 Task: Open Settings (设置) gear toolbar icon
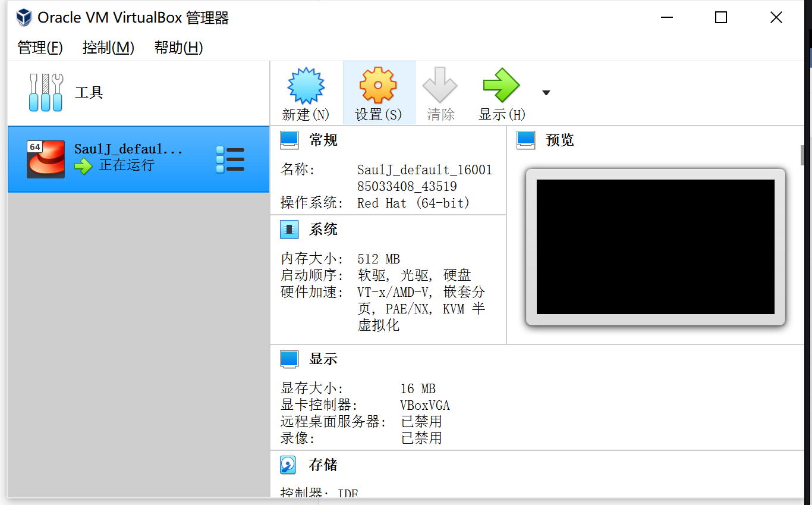pyautogui.click(x=378, y=86)
